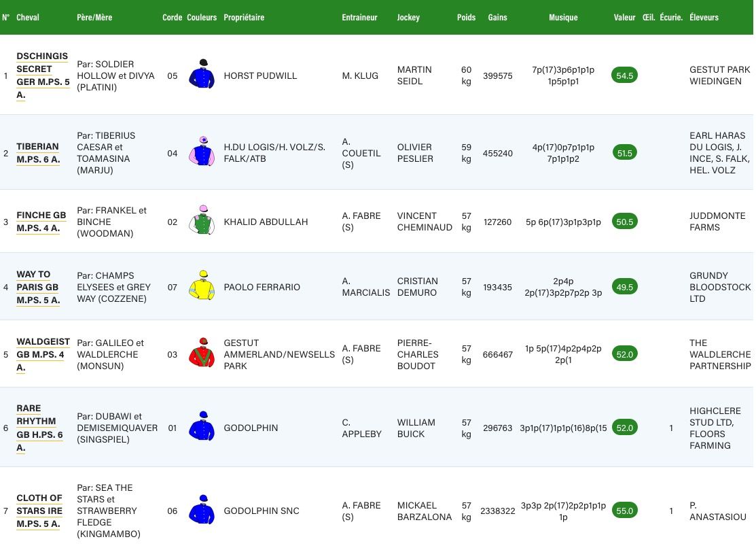Click Horst Pudwill's blue jockey silks icon

tap(202, 74)
